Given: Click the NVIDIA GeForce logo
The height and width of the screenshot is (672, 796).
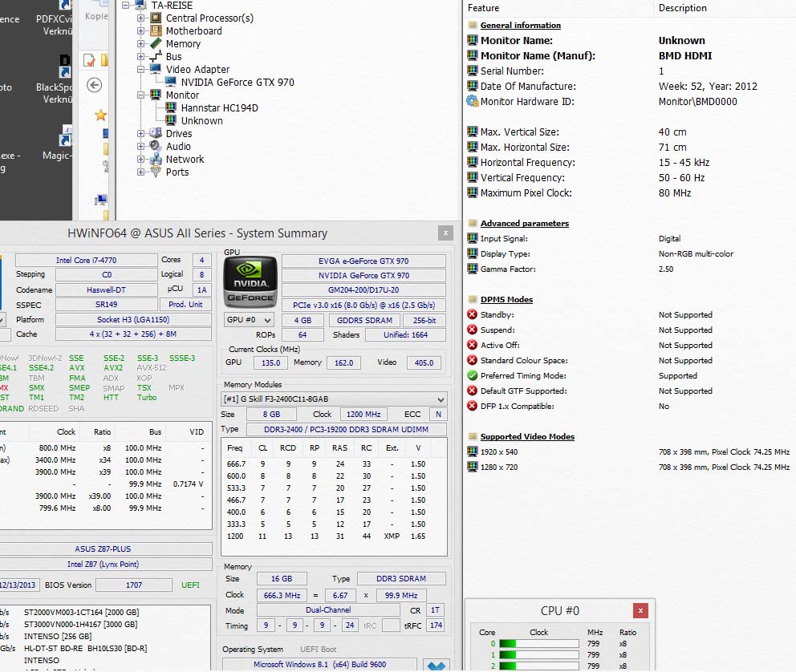Looking at the screenshot, I should click(250, 282).
